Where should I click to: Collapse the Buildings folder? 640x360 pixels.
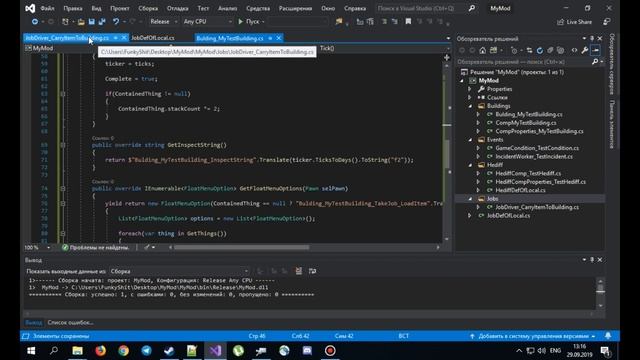[470, 106]
